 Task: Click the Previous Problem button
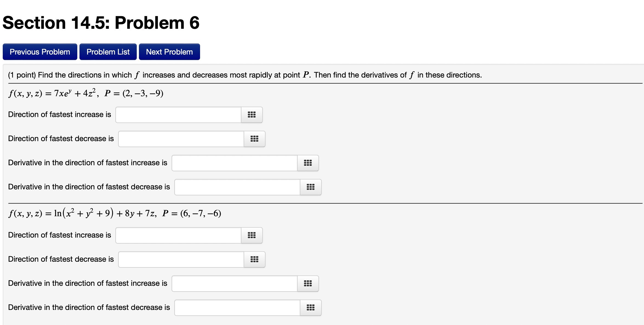point(40,52)
